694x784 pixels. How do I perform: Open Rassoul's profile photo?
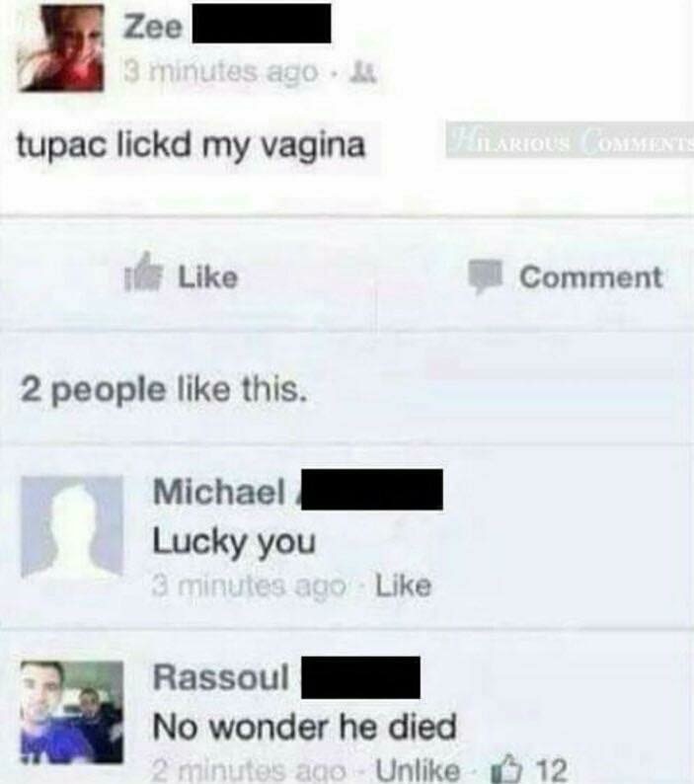coord(72,712)
